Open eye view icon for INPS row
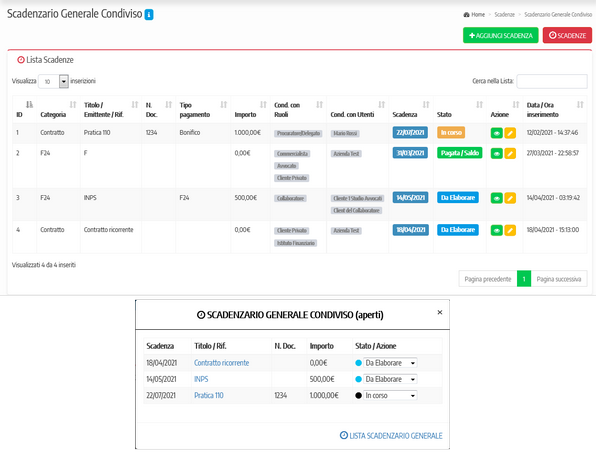 point(496,198)
